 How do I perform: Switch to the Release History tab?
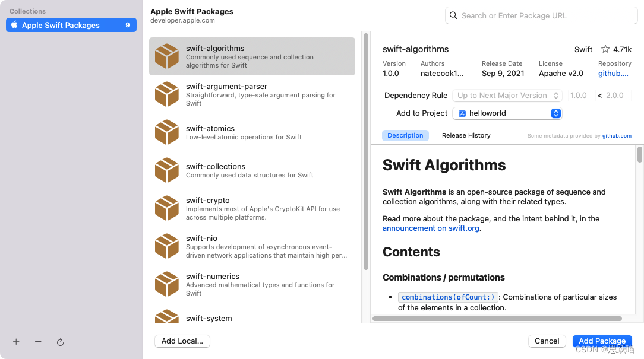point(466,135)
